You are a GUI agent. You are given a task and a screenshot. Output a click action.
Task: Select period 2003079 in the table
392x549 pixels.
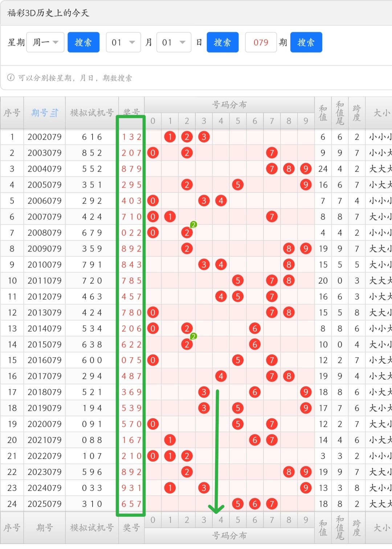click(x=45, y=153)
